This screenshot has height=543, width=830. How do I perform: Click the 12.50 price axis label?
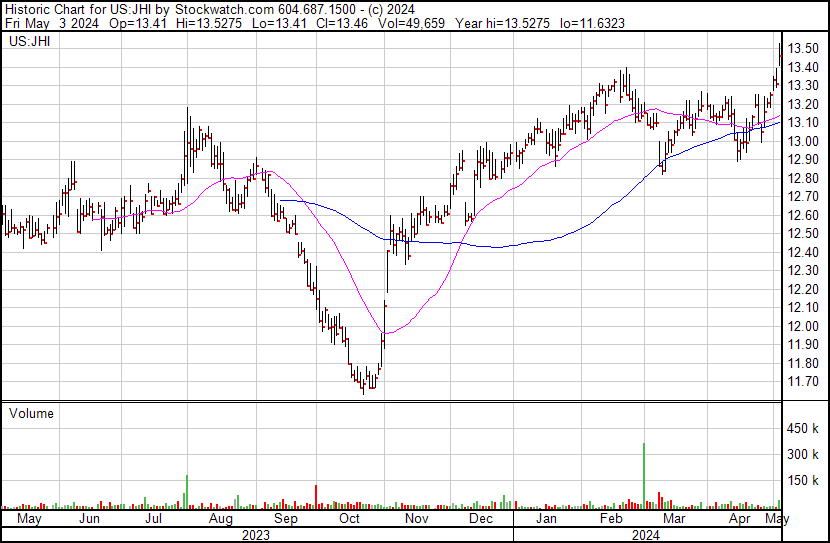[x=804, y=234]
